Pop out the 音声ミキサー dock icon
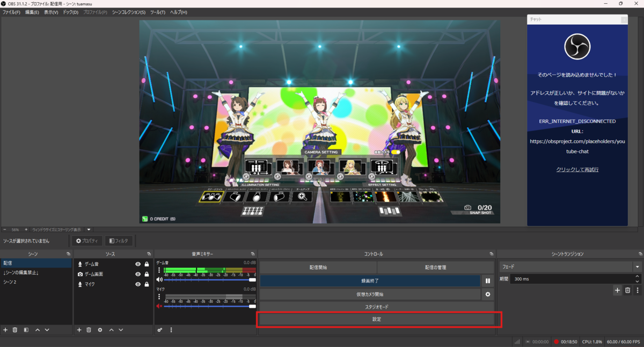 (253, 254)
